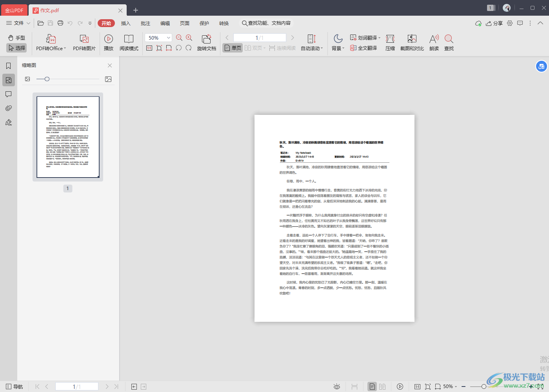Switch to 转换 tab

[224, 23]
